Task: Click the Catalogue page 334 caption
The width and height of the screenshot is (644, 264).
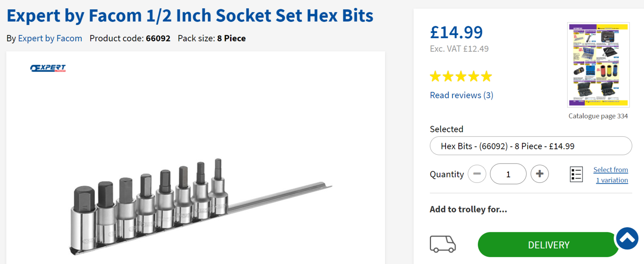Action: point(598,116)
